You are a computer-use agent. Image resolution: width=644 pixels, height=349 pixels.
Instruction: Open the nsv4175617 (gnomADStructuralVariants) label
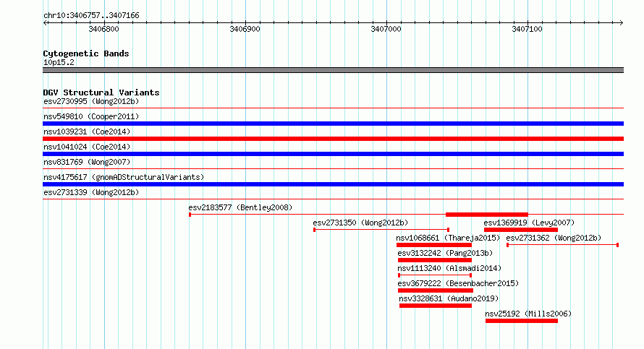pos(124,177)
